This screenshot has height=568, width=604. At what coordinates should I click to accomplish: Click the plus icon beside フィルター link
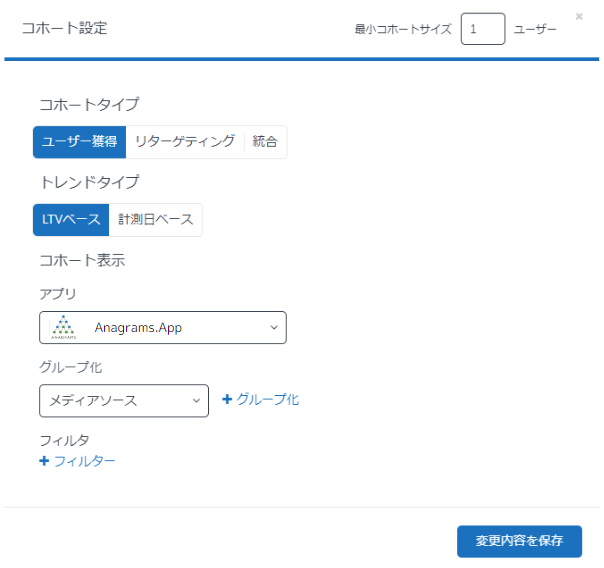point(44,461)
